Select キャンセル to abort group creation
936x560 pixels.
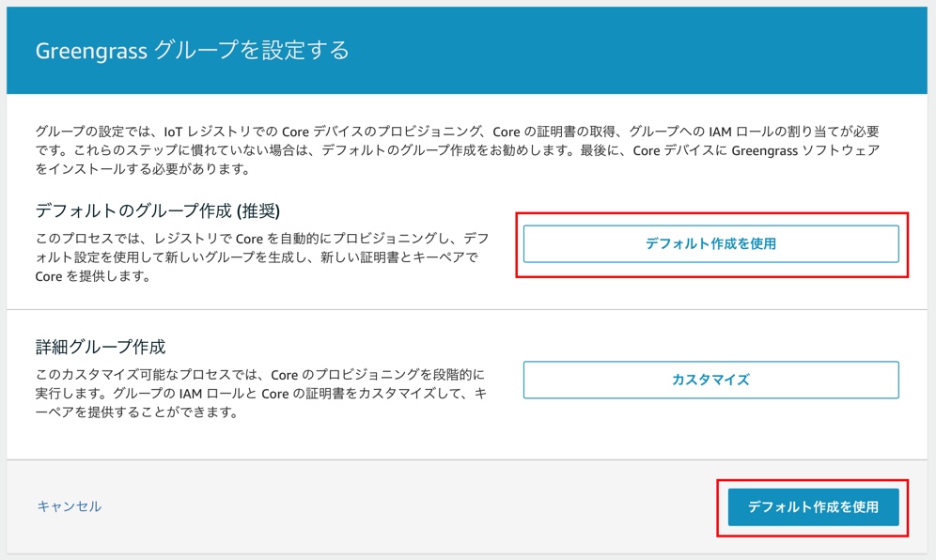point(68,506)
